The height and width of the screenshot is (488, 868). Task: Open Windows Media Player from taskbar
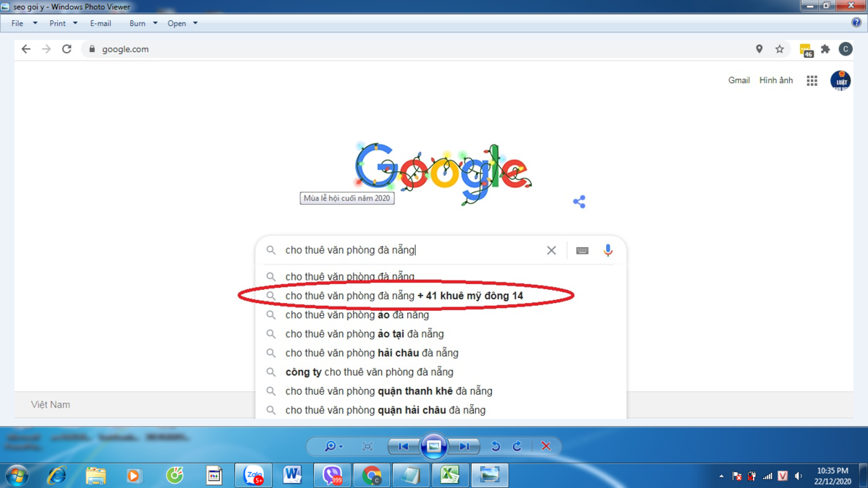(x=135, y=476)
